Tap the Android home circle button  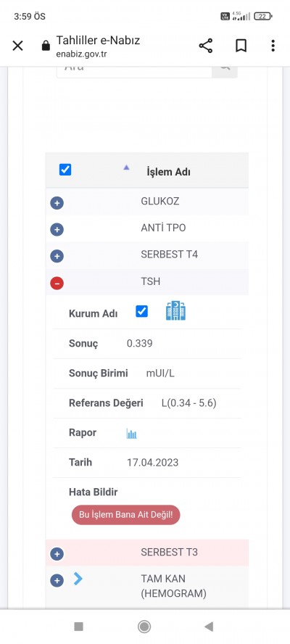click(144, 627)
